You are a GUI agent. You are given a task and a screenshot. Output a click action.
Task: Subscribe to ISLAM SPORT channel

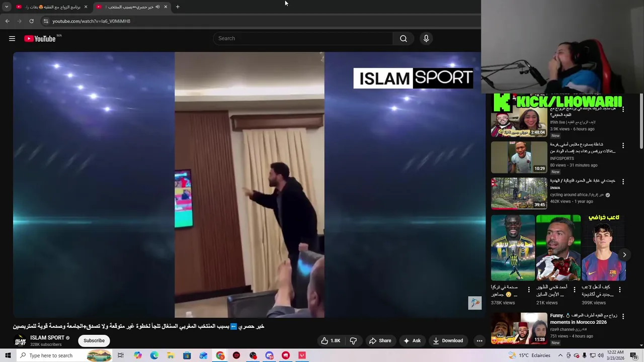click(94, 340)
